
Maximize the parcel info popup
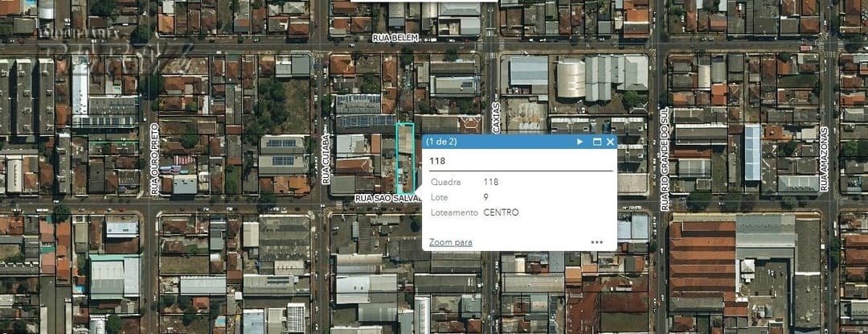tap(596, 142)
